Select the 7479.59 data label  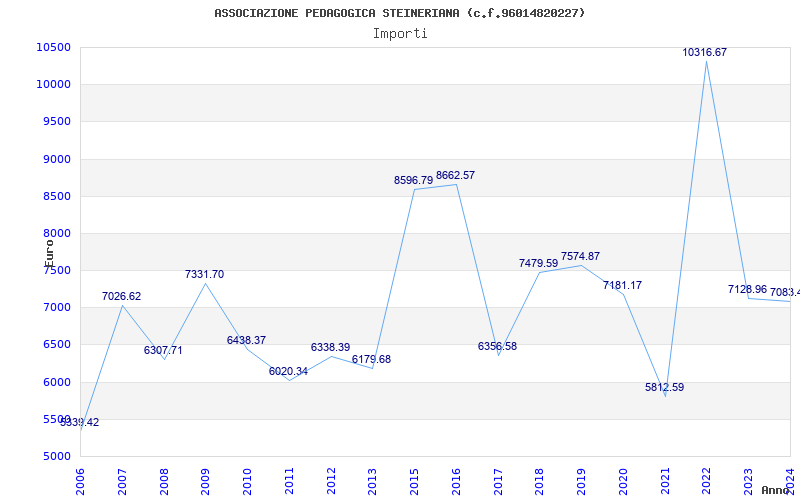point(538,263)
